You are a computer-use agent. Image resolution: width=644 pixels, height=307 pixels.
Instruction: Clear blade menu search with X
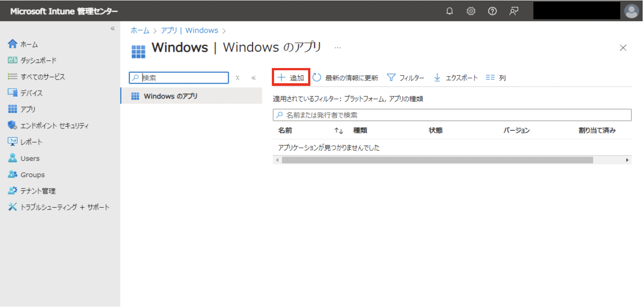point(237,78)
